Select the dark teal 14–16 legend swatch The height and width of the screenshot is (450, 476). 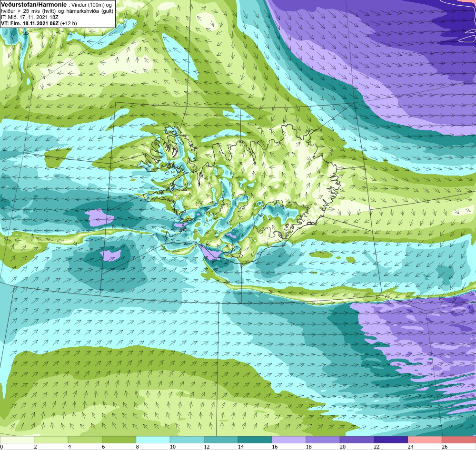pos(255,440)
